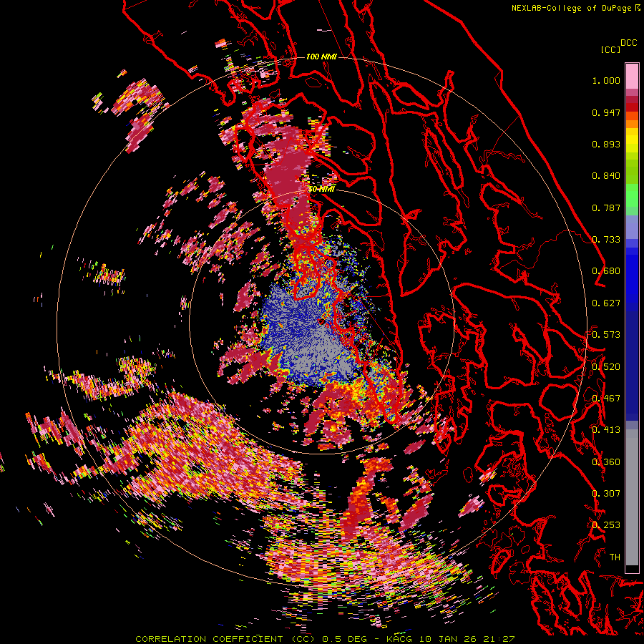
Task: Select the 0.840 color scale value
Action: coord(606,176)
